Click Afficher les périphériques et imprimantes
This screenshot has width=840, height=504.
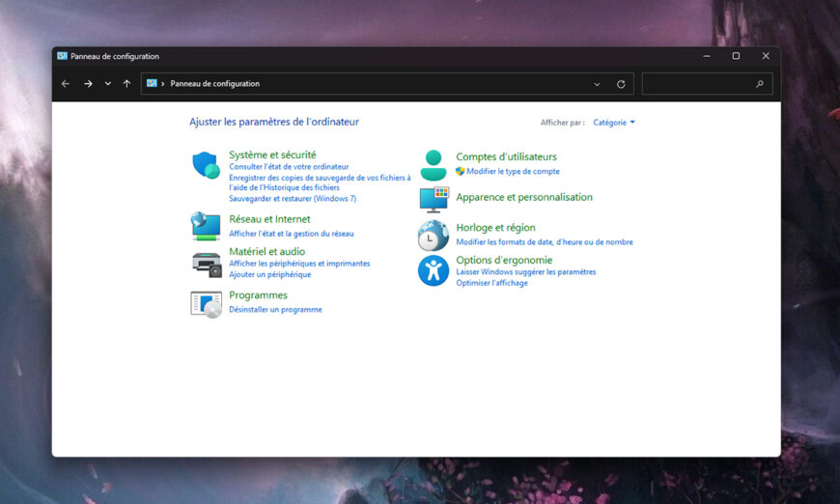[x=299, y=264]
